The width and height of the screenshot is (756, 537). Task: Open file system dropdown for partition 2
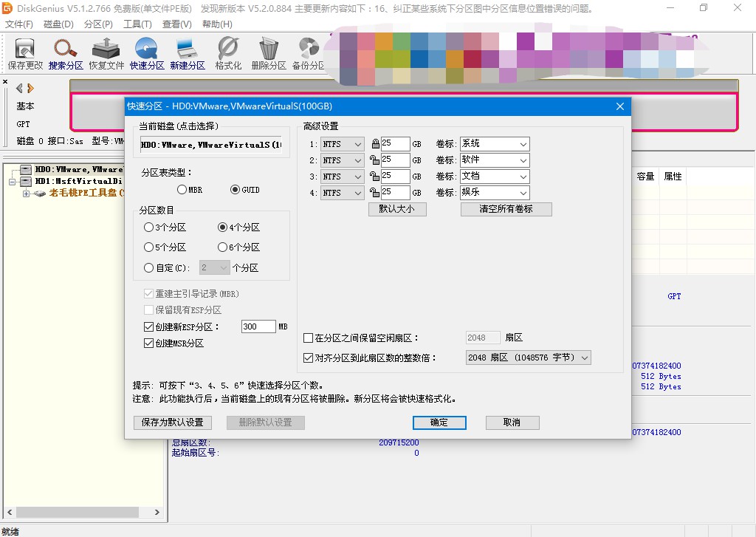tap(342, 160)
